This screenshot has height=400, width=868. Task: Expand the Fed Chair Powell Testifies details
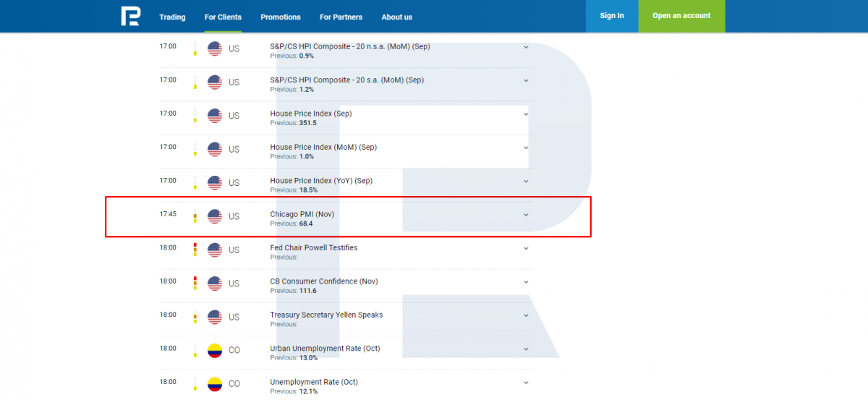point(526,249)
